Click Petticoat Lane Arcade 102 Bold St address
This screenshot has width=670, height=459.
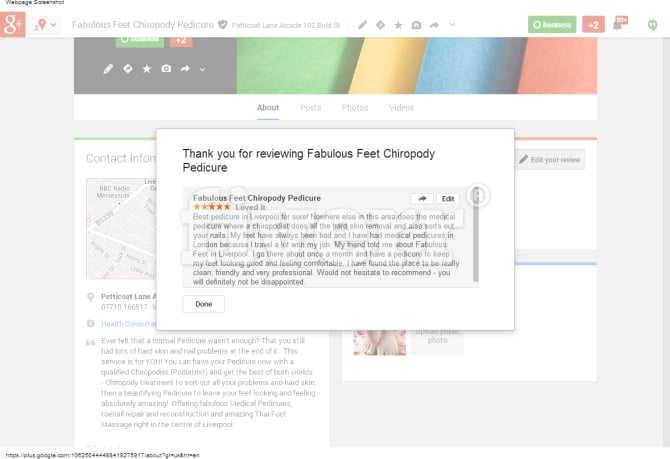285,25
